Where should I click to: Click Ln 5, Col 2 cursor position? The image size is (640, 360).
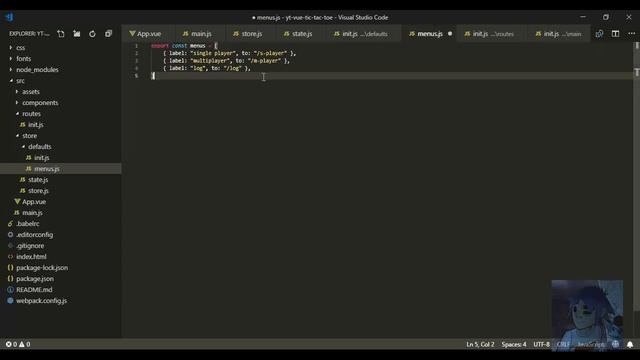(x=480, y=344)
